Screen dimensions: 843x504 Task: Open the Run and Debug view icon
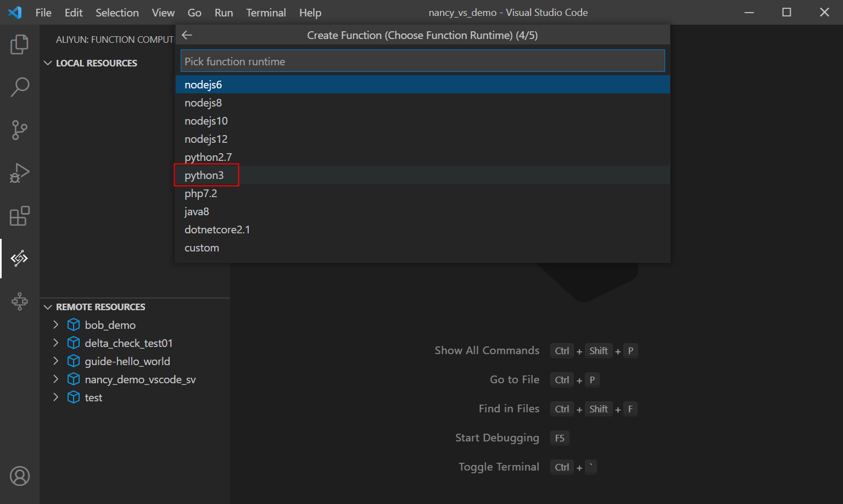pyautogui.click(x=20, y=173)
